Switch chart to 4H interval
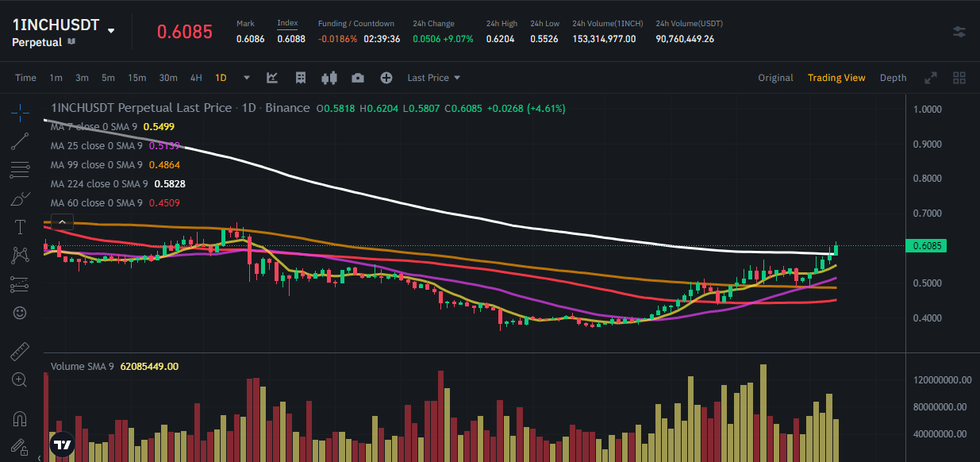 click(196, 78)
